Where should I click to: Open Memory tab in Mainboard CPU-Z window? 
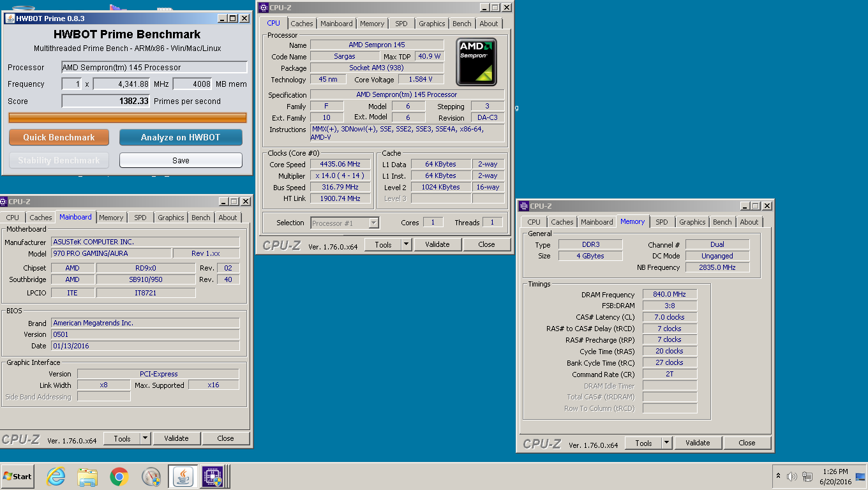coord(111,218)
